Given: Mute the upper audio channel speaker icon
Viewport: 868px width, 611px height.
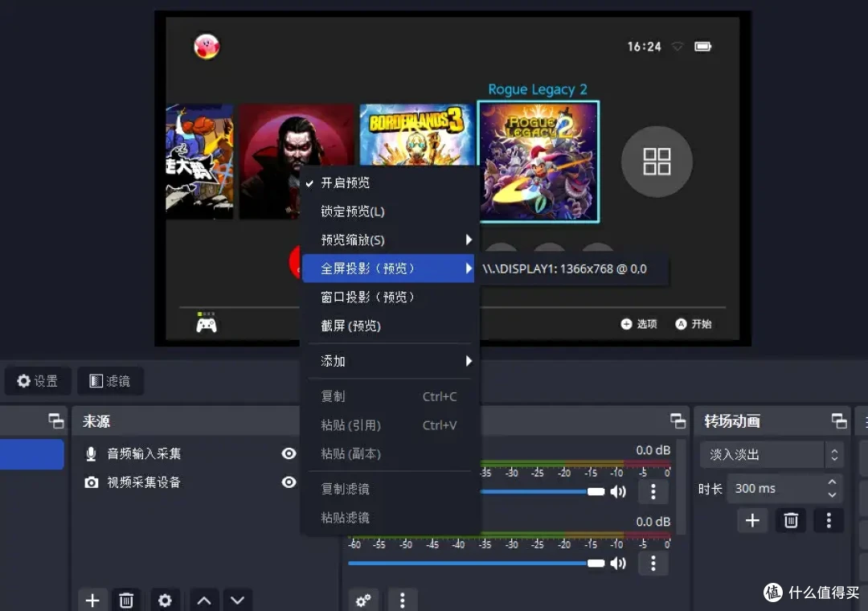Looking at the screenshot, I should 618,492.
